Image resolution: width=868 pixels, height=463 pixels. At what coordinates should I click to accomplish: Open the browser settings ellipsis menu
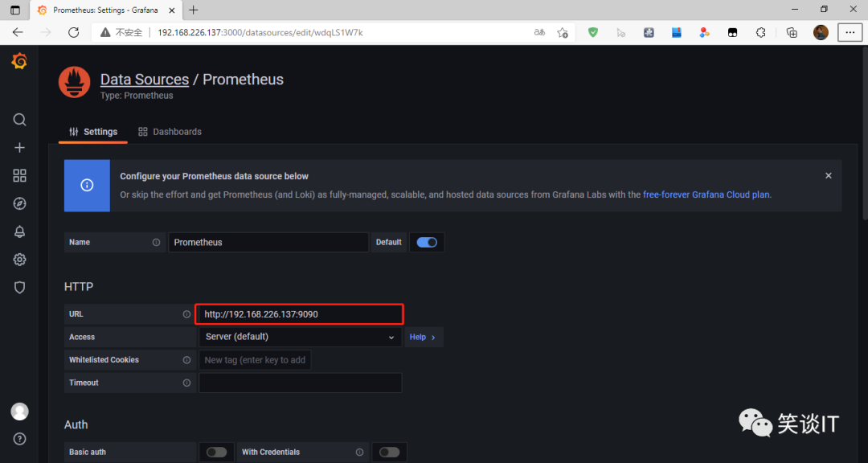pyautogui.click(x=850, y=32)
